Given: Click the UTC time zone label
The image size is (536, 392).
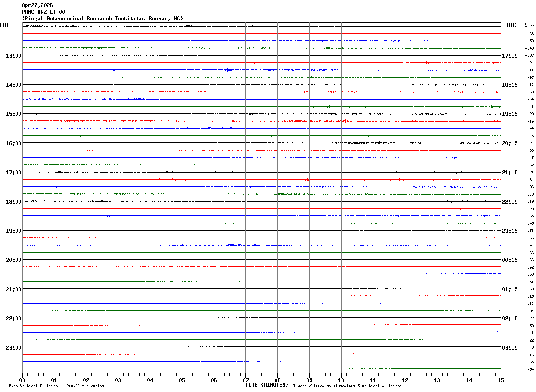Looking at the screenshot, I should [x=512, y=25].
